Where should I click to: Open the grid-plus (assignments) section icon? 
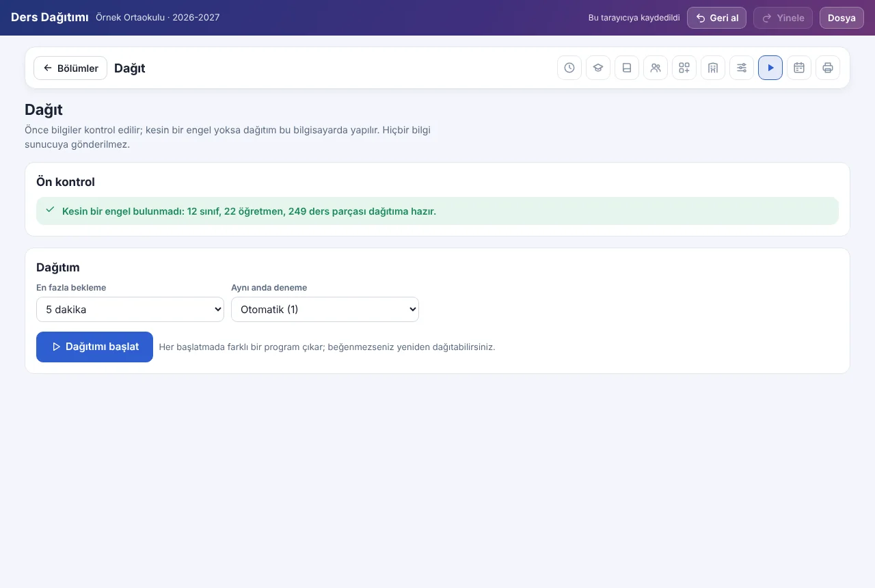point(684,68)
